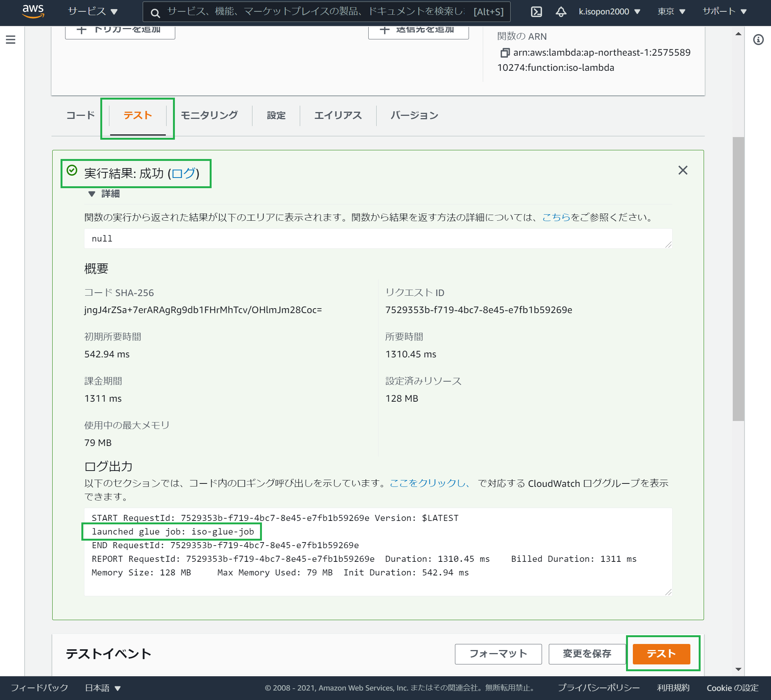Open the ログ link in the result header
This screenshot has height=700, width=771.
pyautogui.click(x=185, y=173)
